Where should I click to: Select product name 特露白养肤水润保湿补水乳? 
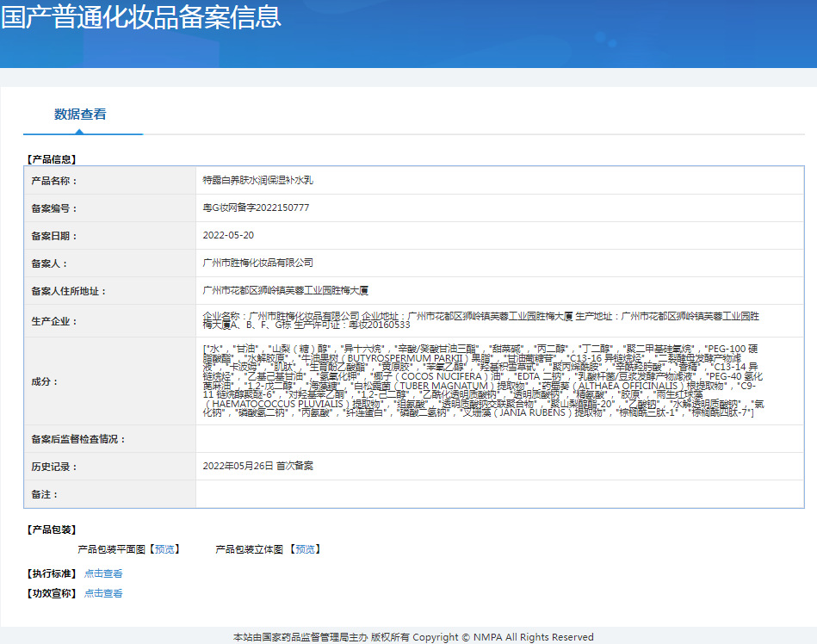[258, 180]
